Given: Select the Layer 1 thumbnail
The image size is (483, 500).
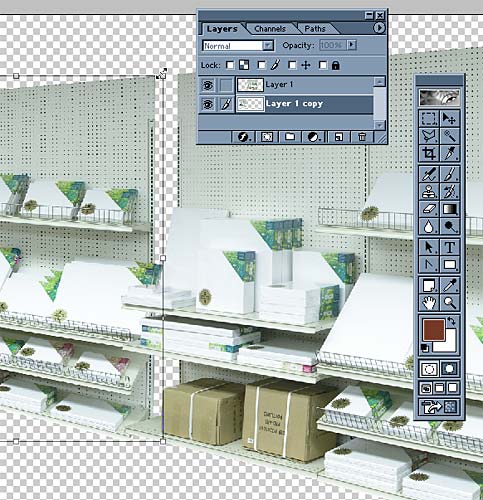Looking at the screenshot, I should pyautogui.click(x=250, y=85).
